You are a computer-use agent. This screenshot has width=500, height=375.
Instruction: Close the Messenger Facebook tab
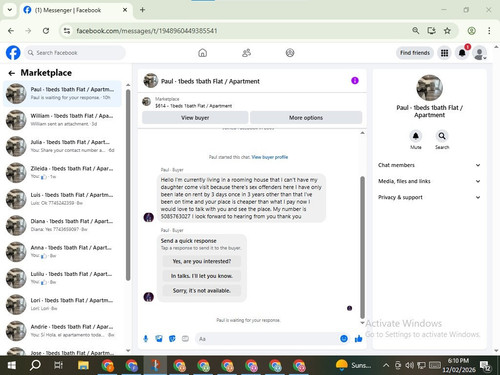coord(125,10)
